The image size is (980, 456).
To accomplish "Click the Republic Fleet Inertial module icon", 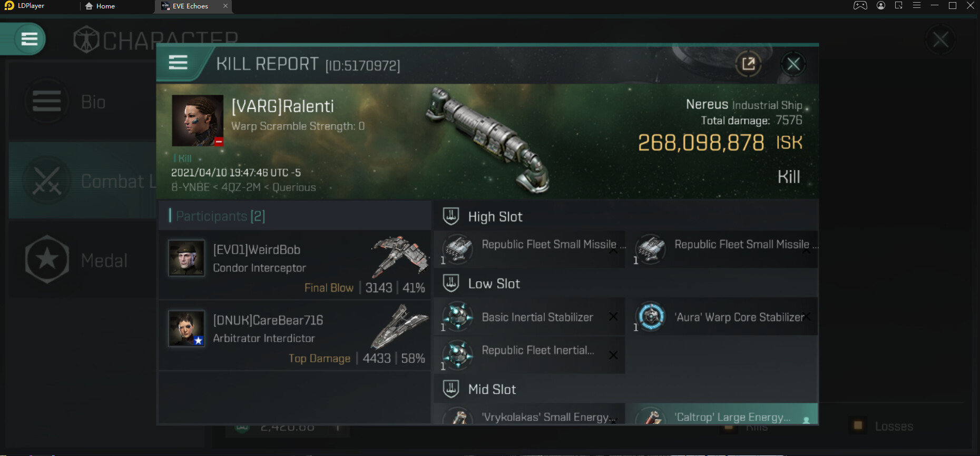I will tap(457, 354).
